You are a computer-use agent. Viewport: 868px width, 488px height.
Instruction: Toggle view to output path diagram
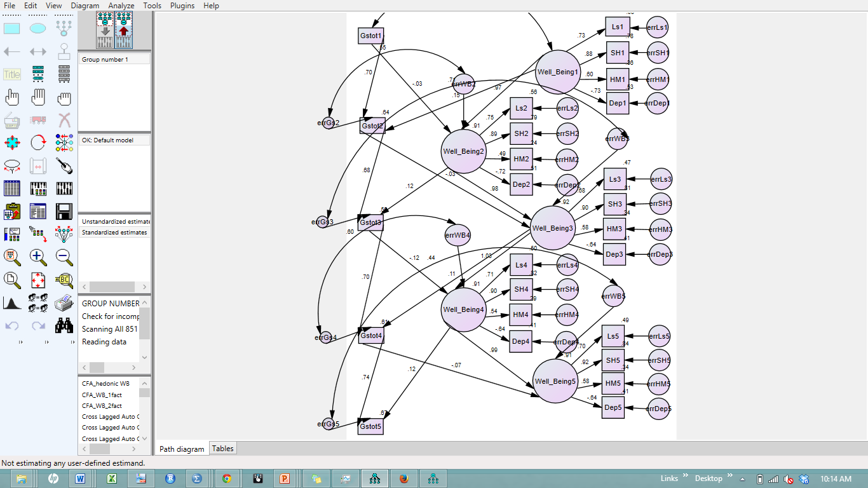point(124,30)
